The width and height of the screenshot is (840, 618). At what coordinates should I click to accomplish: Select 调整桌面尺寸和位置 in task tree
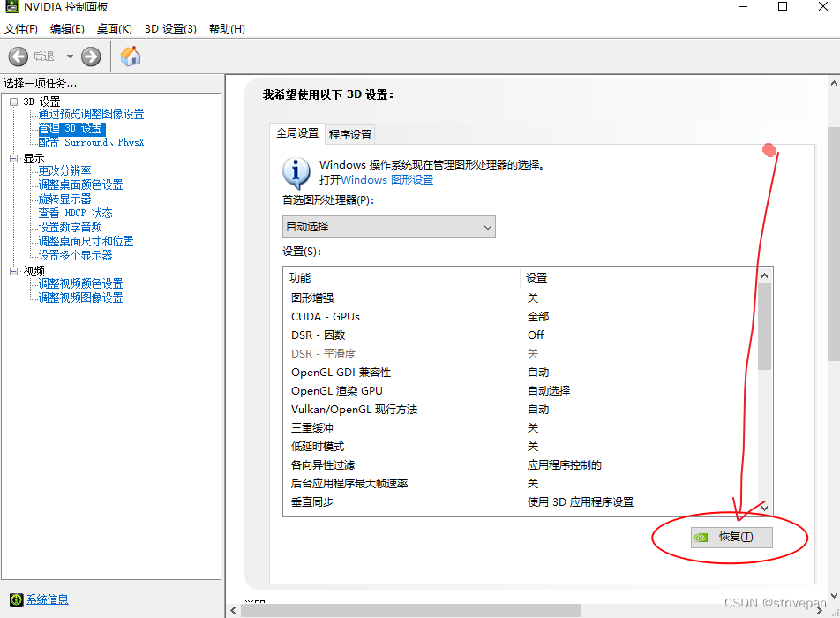(86, 241)
